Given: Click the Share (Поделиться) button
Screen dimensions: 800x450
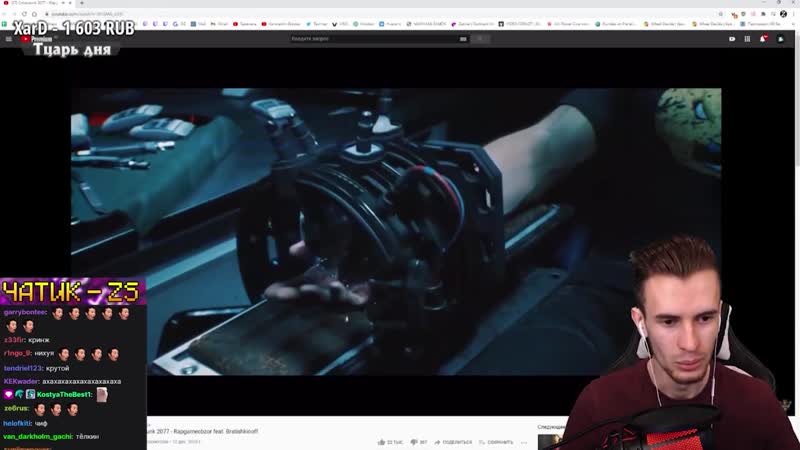Looking at the screenshot, I should 453,442.
